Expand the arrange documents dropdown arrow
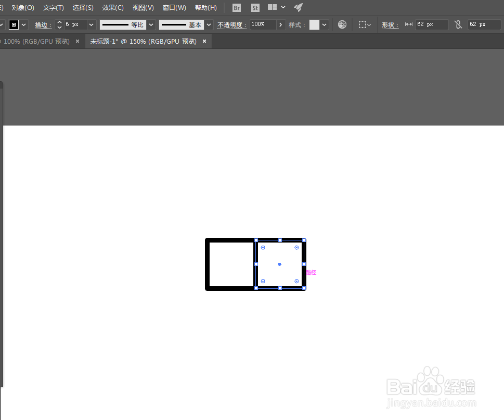The height and width of the screenshot is (420, 504). (283, 7)
